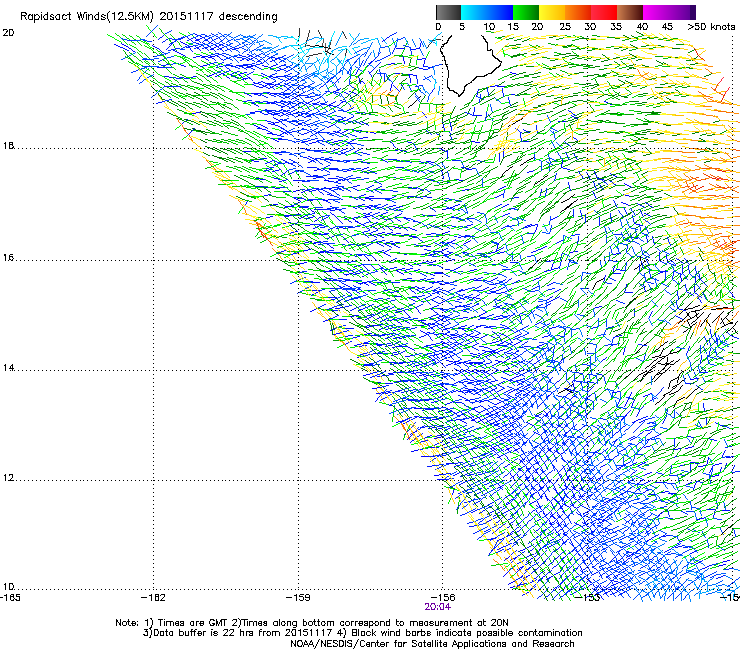Click the latitude label '18'

[x=8, y=146]
